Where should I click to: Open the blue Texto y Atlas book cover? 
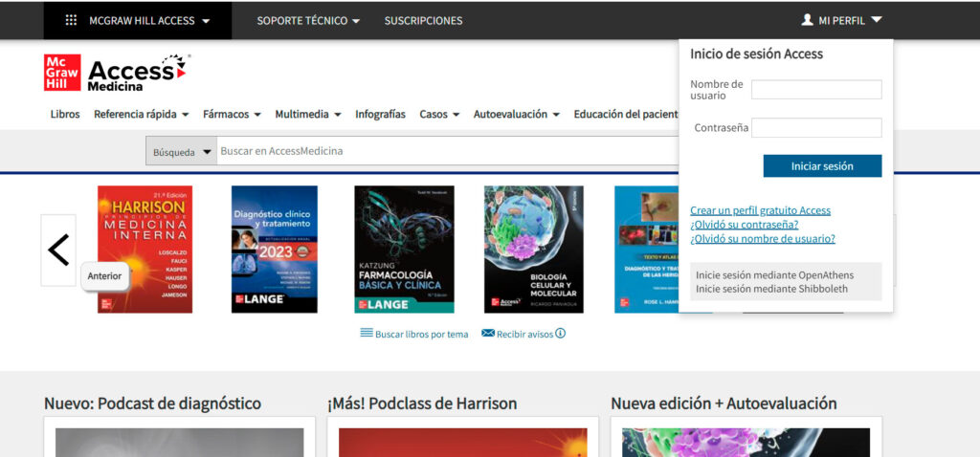coord(646,250)
